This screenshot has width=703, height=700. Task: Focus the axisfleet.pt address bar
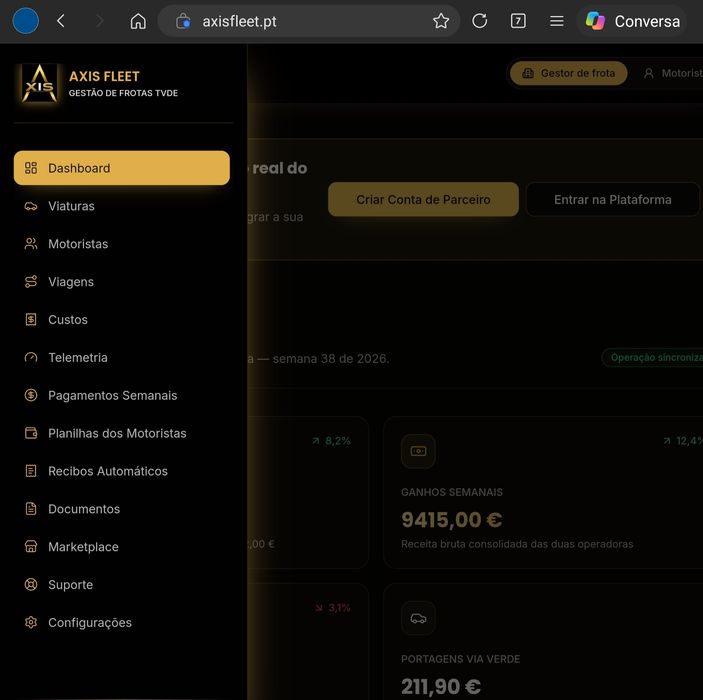[309, 21]
